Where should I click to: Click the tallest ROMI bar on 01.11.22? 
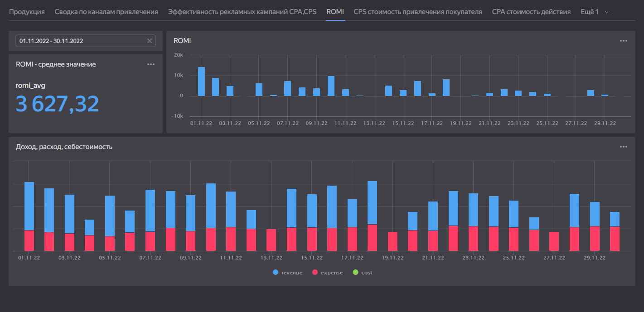201,82
